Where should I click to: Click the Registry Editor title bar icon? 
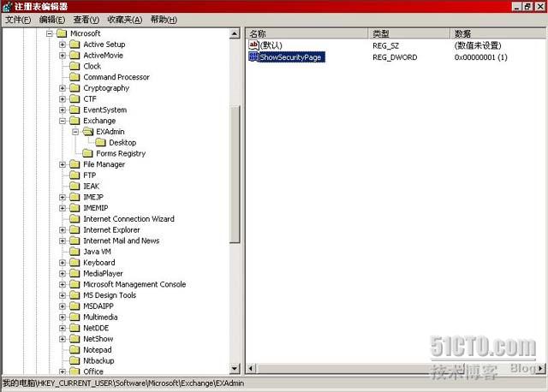[x=8, y=7]
